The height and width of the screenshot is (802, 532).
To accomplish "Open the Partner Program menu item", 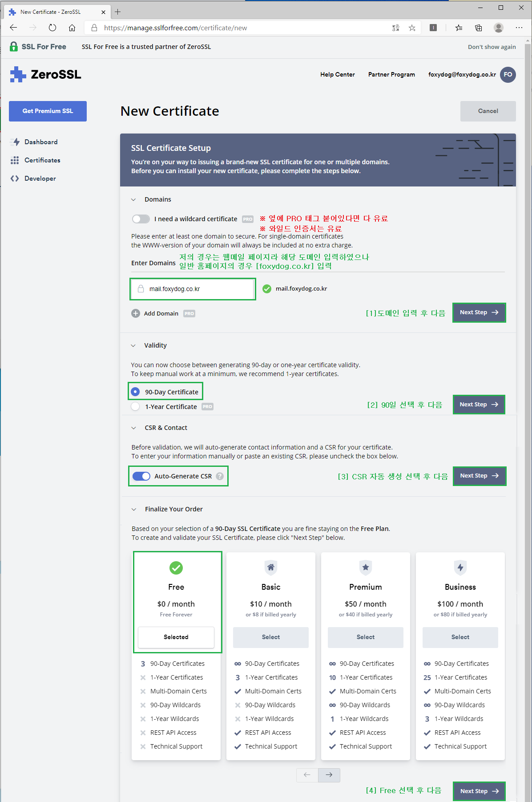I will (x=391, y=74).
